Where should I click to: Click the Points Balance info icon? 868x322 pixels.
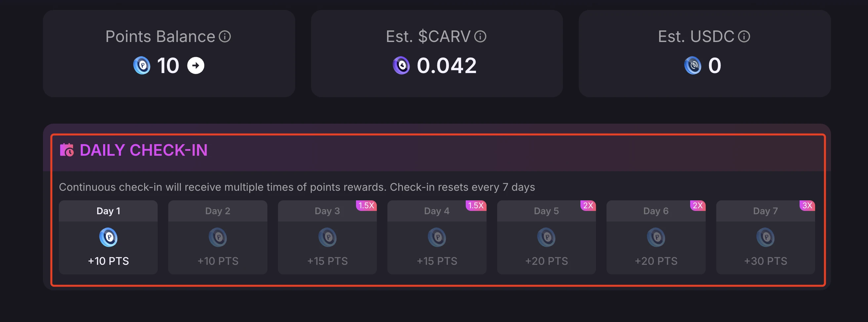point(225,36)
